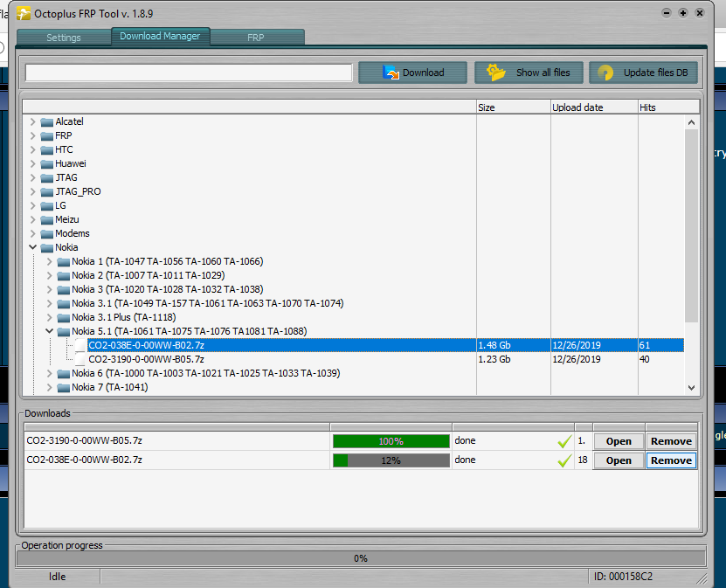Viewport: 726px width, 588px height.
Task: Expand the HTC folder chevron
Action: pos(32,149)
